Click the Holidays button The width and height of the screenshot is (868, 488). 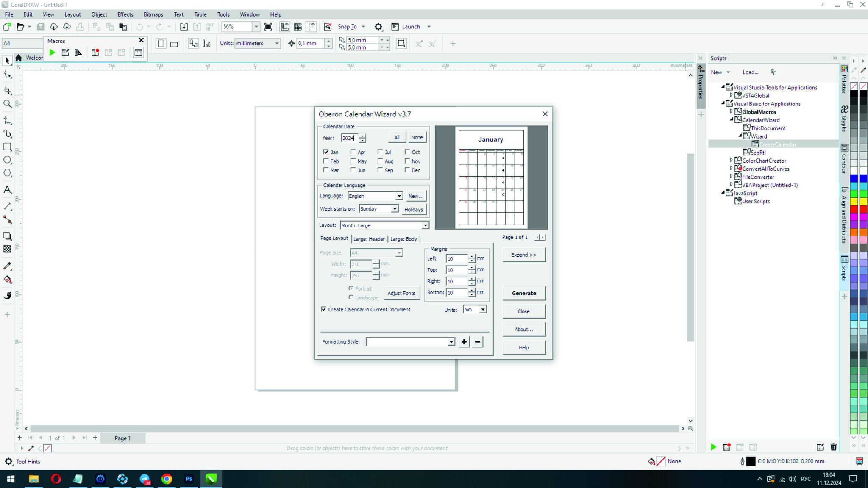(x=413, y=209)
